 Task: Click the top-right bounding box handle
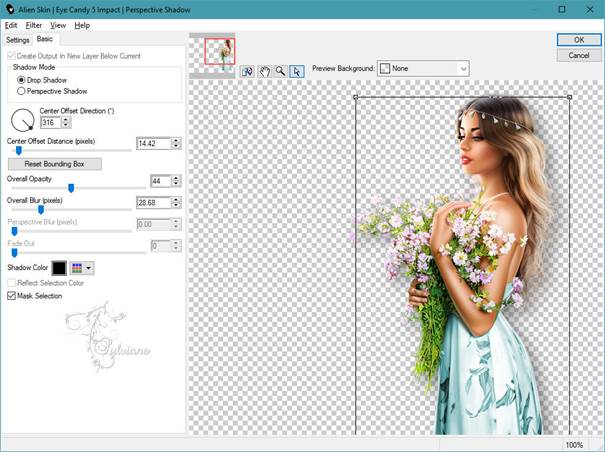pos(570,97)
